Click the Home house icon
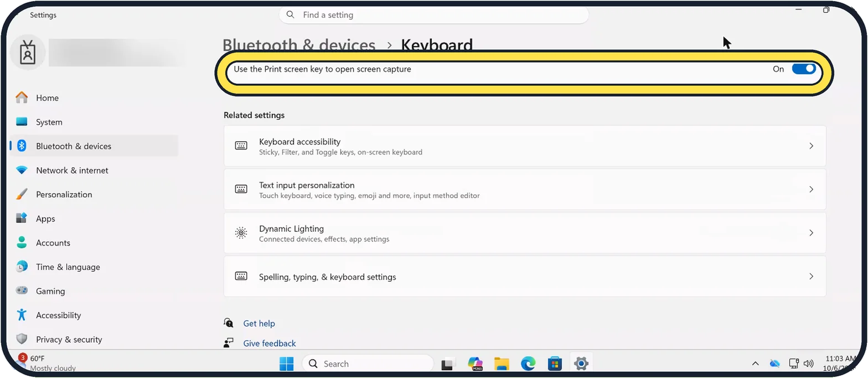 [x=22, y=98]
